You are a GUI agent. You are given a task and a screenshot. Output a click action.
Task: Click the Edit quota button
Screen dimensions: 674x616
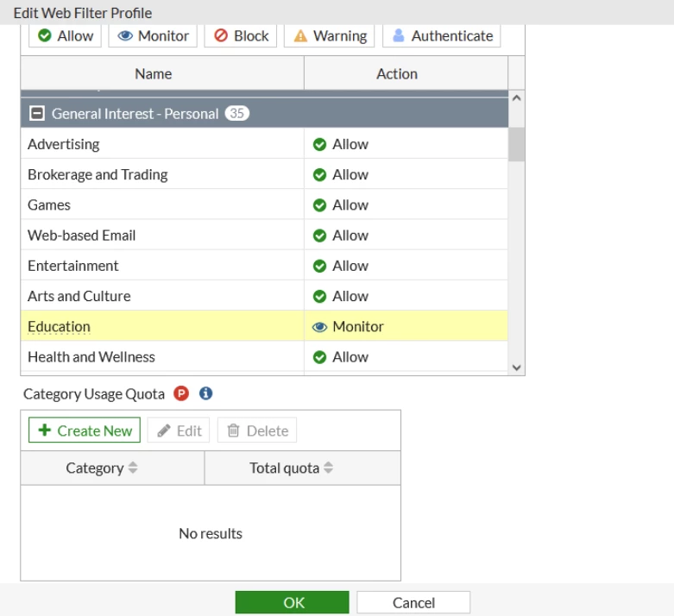(x=179, y=430)
